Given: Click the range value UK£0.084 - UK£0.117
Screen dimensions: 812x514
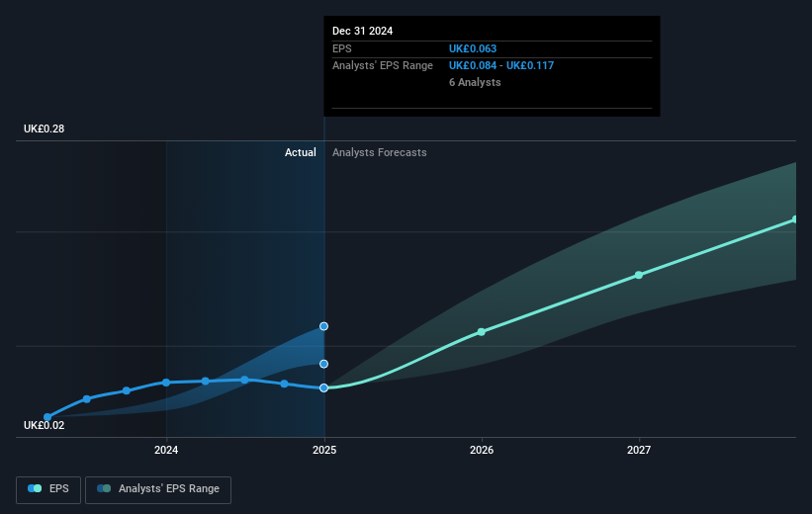Looking at the screenshot, I should [x=501, y=66].
